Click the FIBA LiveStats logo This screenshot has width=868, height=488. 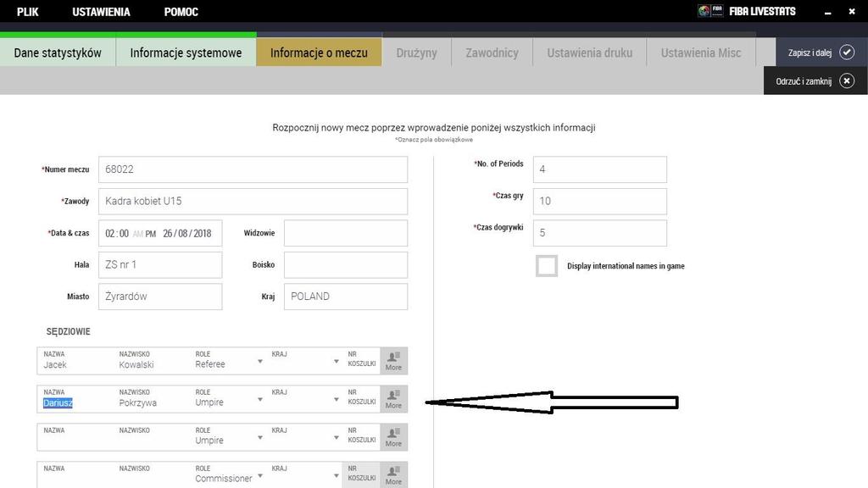click(746, 11)
